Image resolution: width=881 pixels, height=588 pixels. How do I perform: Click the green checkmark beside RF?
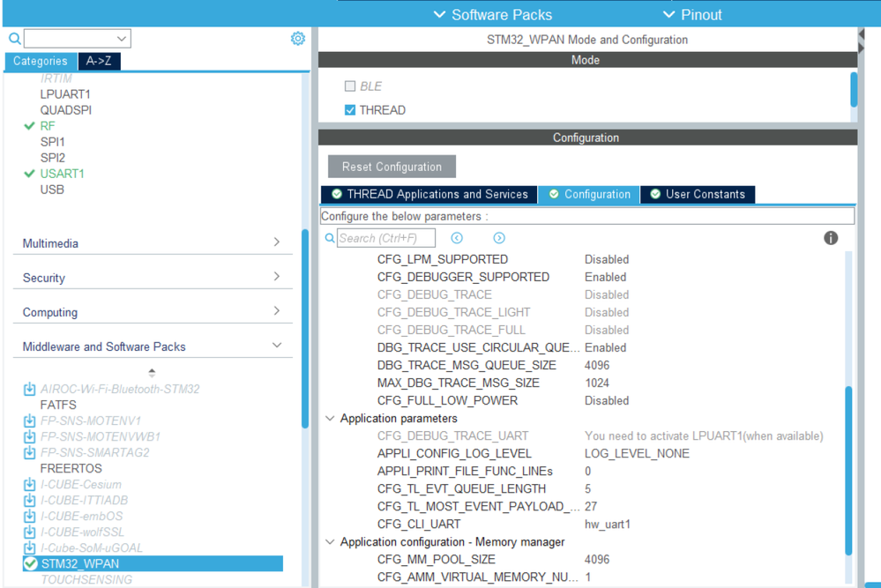click(29, 126)
